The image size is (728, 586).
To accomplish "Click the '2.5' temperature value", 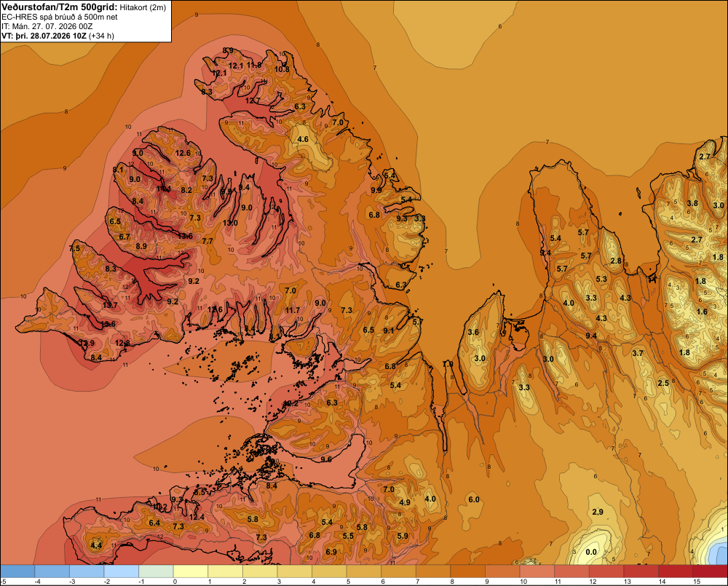I will pyautogui.click(x=663, y=383).
